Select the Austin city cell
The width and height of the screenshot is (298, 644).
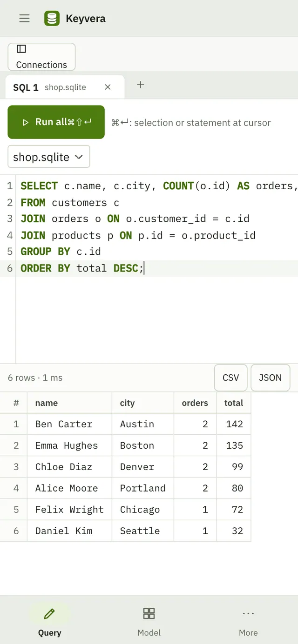143,424
